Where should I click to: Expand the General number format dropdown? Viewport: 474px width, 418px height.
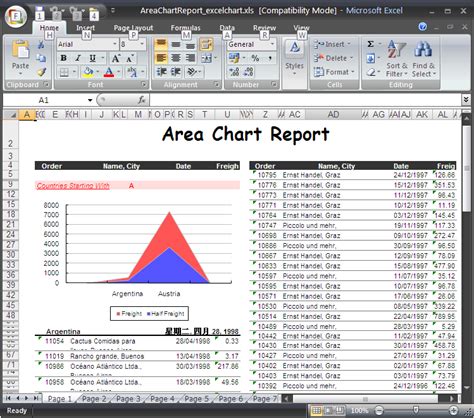coord(272,44)
